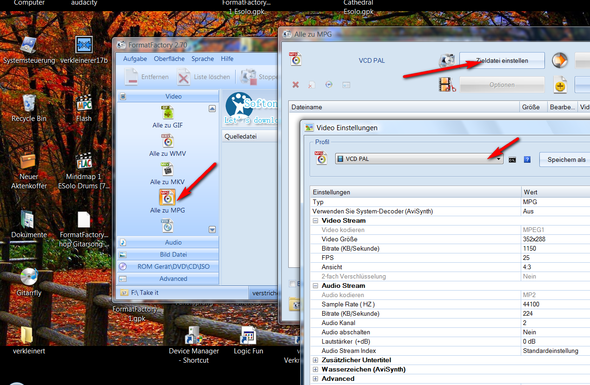Open the VCD PAL profile dropdown
Viewport: 590px width, 385px height.
click(419, 159)
